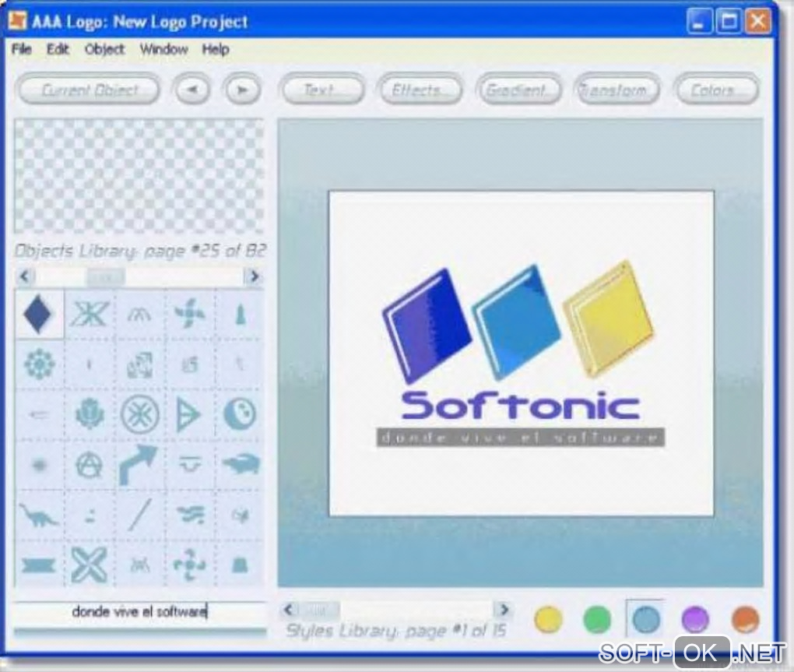Open the Object menu
This screenshot has width=794, height=672.
[x=104, y=49]
